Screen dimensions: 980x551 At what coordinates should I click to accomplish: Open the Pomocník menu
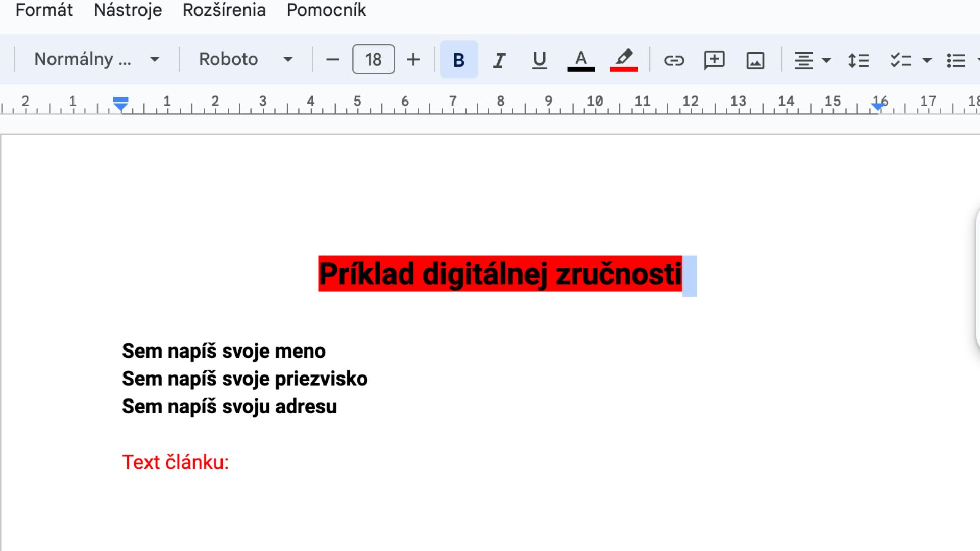[326, 10]
